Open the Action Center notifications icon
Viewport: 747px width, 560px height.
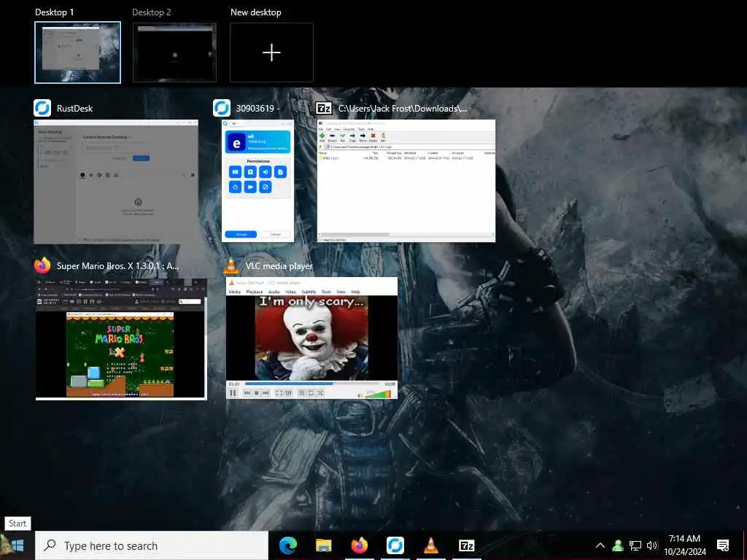coord(723,545)
